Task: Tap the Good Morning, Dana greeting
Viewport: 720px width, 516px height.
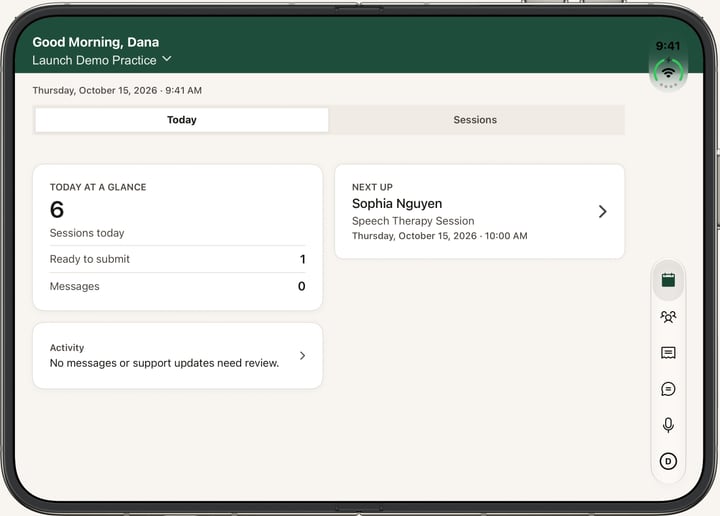Action: (96, 42)
